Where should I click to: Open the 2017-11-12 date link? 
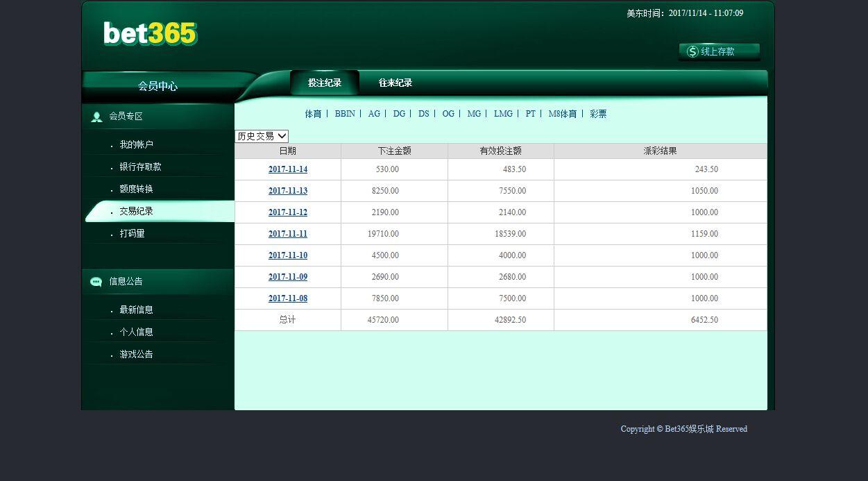point(288,212)
